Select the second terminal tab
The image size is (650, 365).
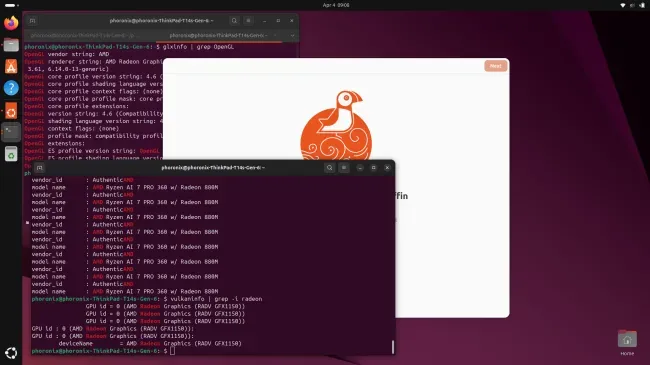click(219, 35)
